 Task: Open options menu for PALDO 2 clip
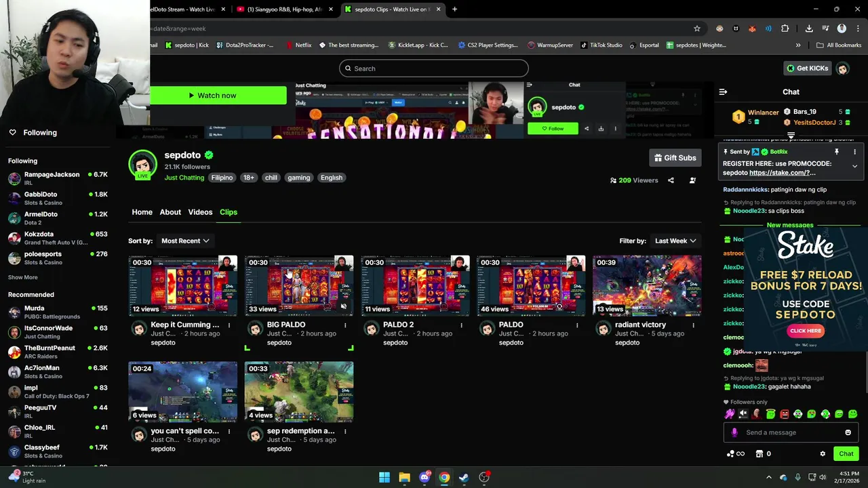point(461,325)
